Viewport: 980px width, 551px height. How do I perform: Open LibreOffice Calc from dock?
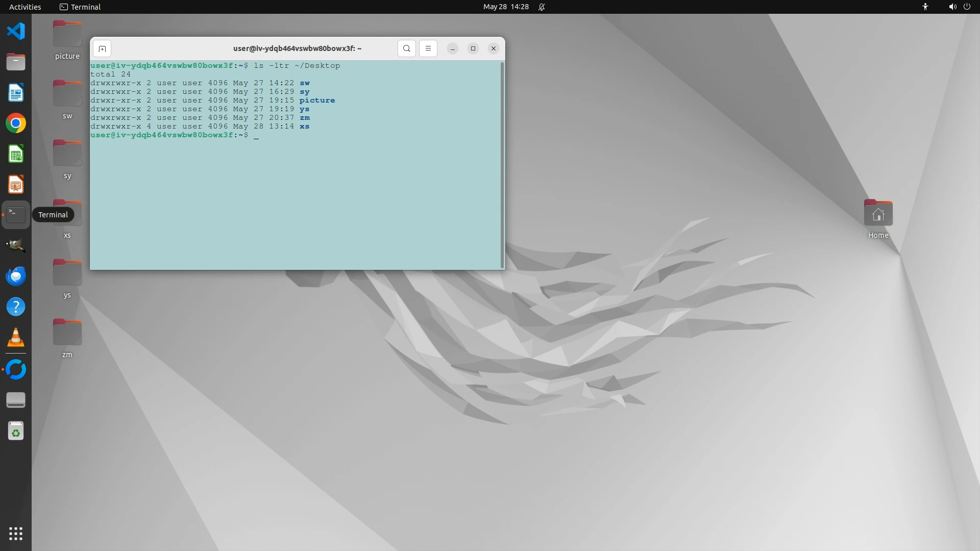click(x=16, y=154)
